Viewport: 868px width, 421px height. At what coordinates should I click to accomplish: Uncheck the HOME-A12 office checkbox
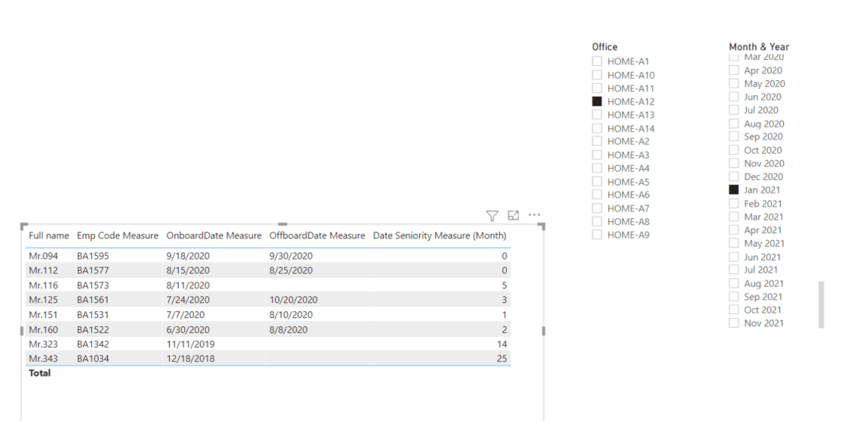(x=597, y=101)
